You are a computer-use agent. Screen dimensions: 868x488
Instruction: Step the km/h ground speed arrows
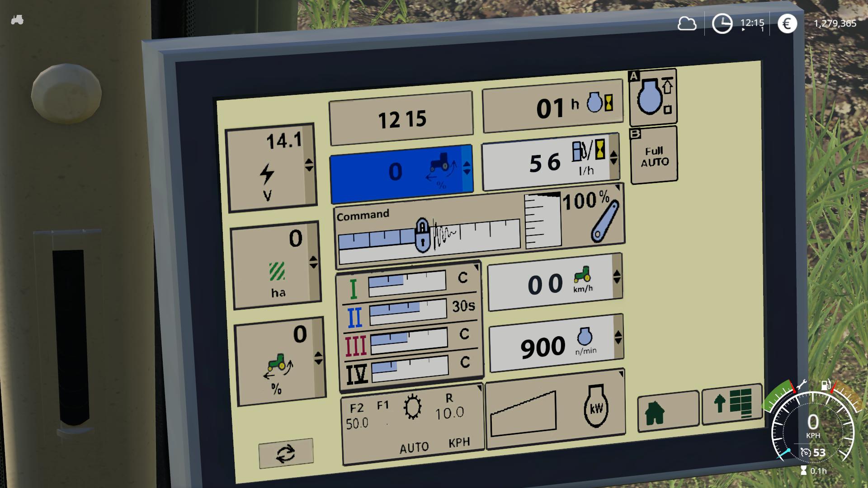point(617,277)
